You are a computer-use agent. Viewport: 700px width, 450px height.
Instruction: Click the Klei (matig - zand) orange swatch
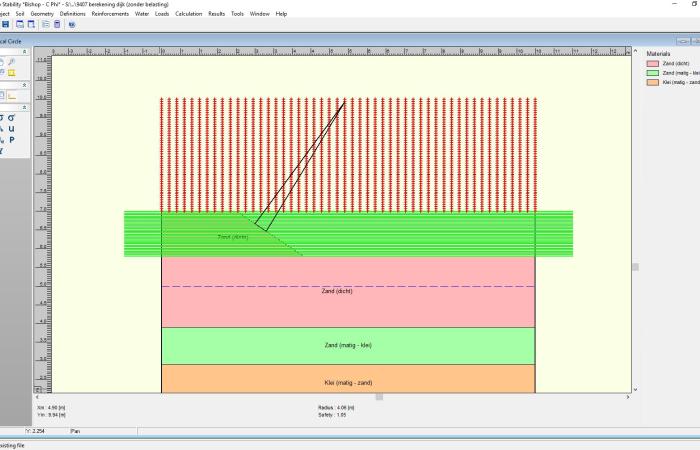pos(653,81)
